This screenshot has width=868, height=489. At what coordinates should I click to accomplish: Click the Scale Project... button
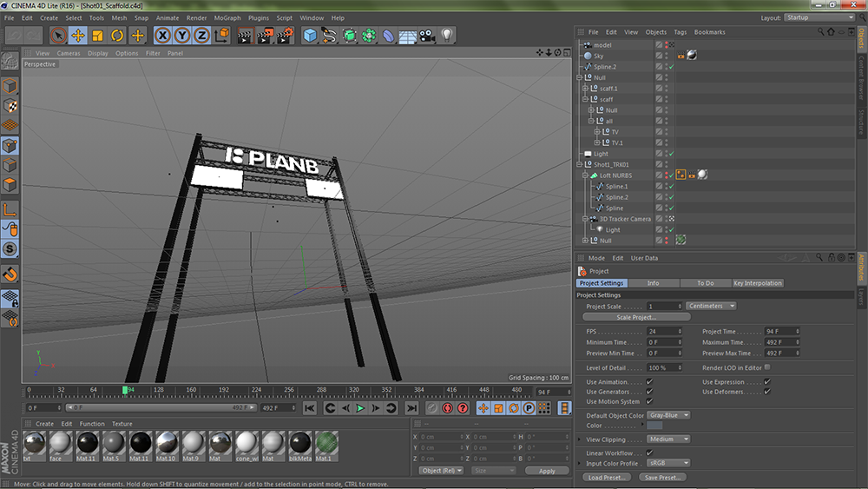click(x=638, y=317)
